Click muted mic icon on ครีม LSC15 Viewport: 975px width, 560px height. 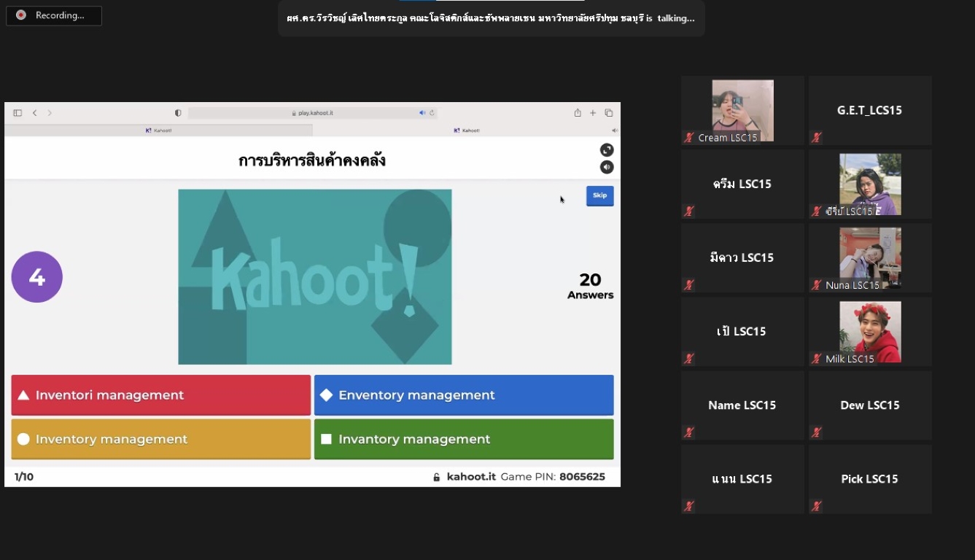pyautogui.click(x=689, y=211)
